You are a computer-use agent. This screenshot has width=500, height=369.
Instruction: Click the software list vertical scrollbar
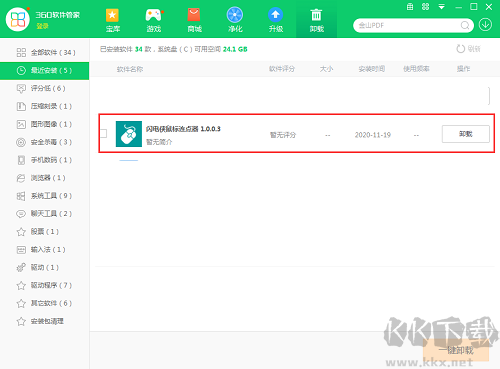pyautogui.click(x=489, y=96)
